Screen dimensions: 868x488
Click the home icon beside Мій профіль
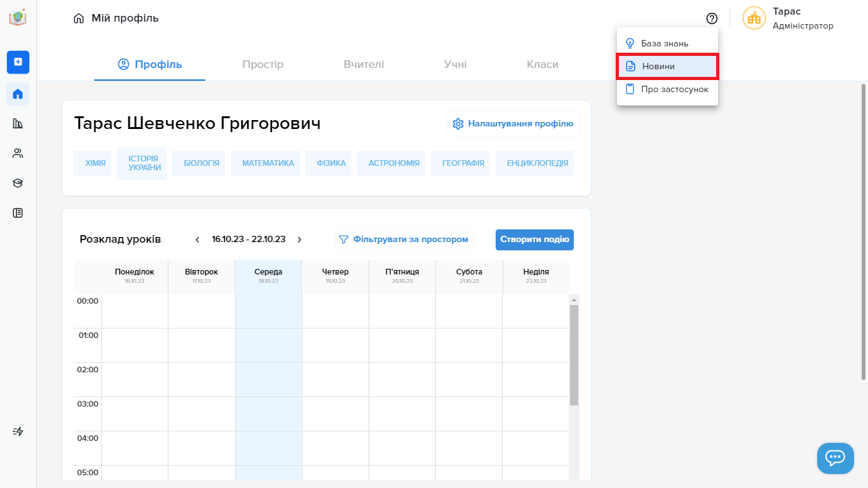point(79,18)
